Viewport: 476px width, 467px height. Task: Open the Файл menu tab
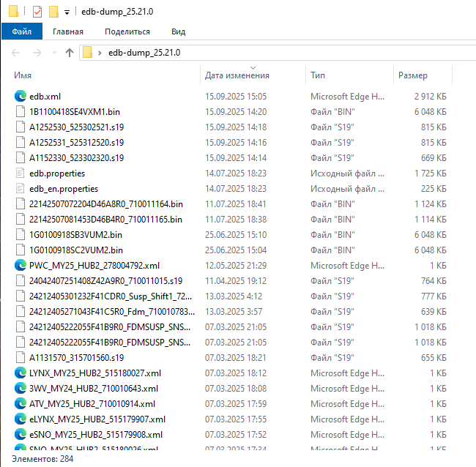coord(22,31)
